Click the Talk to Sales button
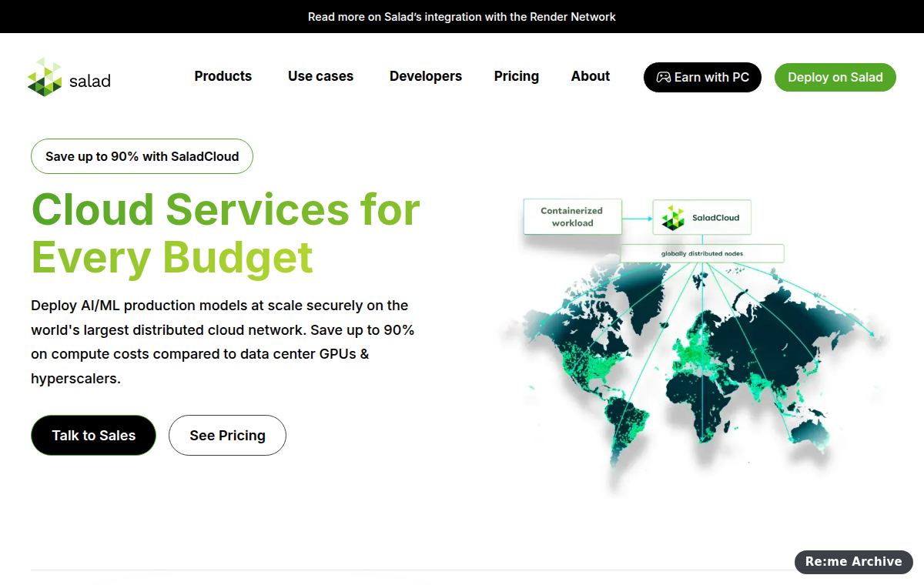The height and width of the screenshot is (585, 924). point(93,436)
